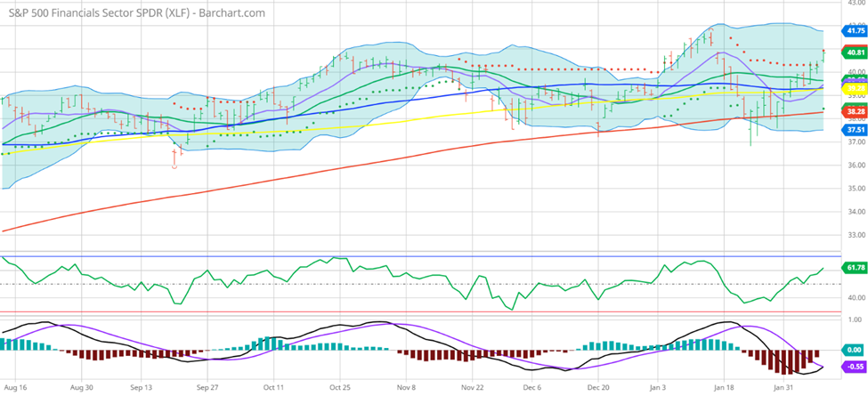Click the 35.00 price axis label

pyautogui.click(x=856, y=189)
